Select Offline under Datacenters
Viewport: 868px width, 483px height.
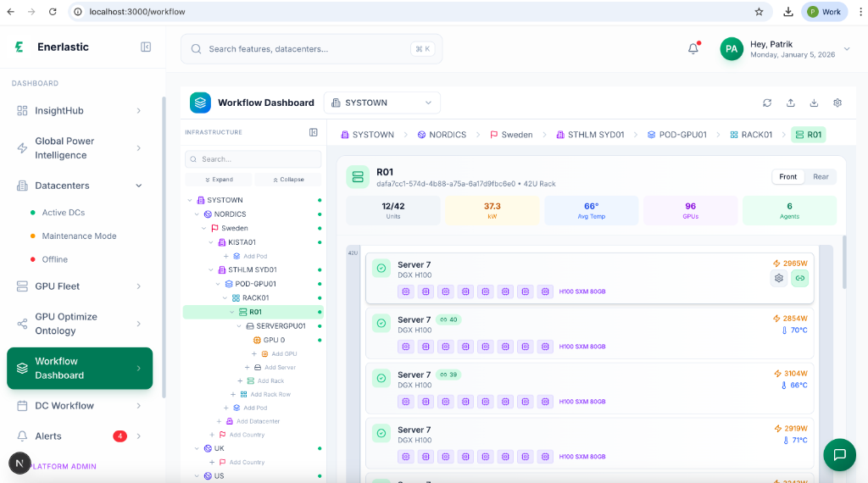point(55,259)
